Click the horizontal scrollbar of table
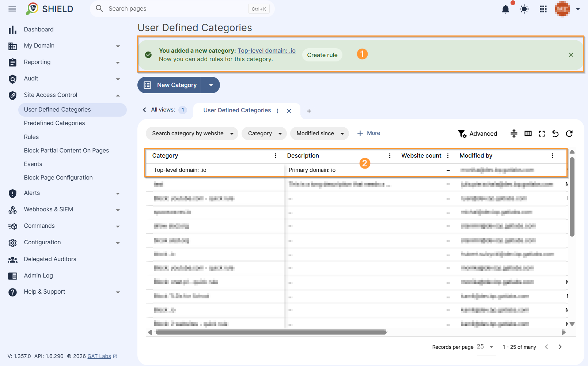588x366 pixels. tap(271, 332)
